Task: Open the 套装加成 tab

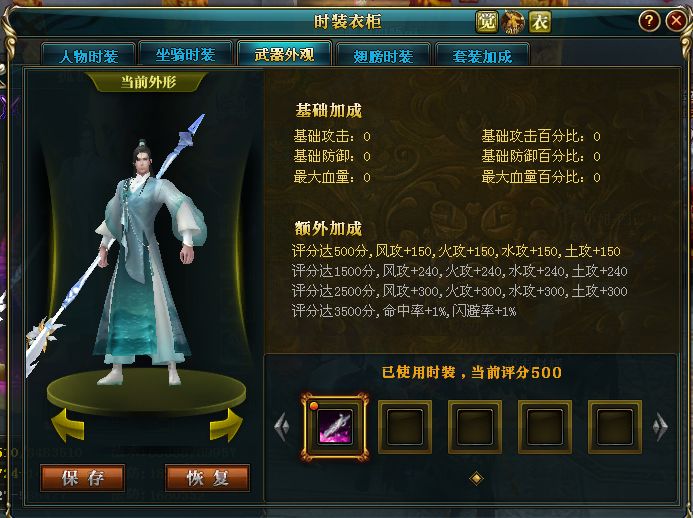Action: tap(482, 55)
